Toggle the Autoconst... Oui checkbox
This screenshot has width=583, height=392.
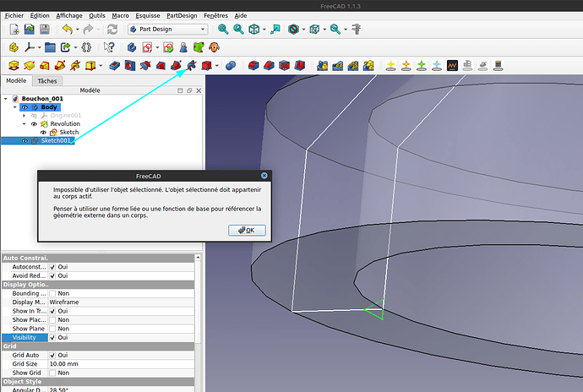click(x=52, y=267)
